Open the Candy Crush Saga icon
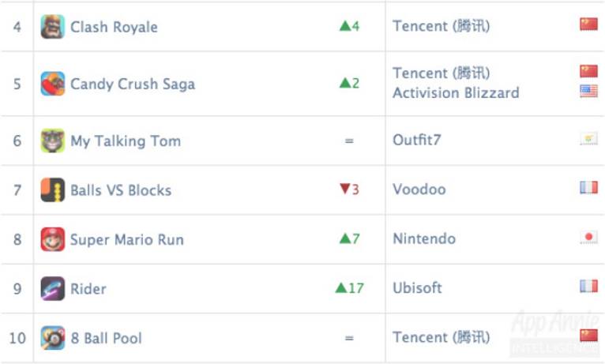This screenshot has height=364, width=605. coord(53,84)
